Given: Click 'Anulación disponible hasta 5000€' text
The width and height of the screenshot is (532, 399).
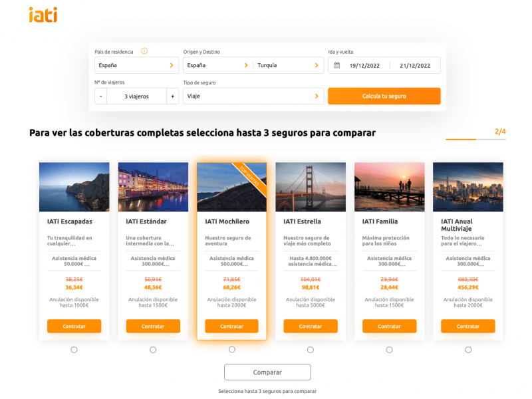Looking at the screenshot, I should [x=311, y=303].
